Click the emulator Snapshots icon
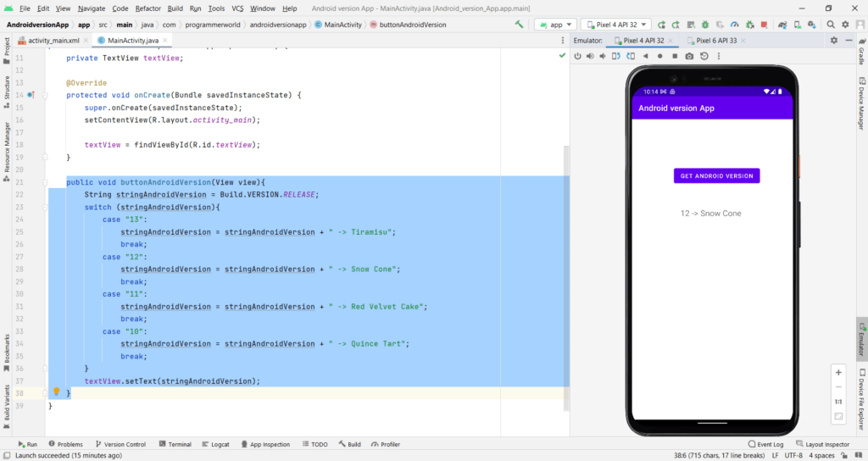The height and width of the screenshot is (461, 868). point(704,56)
